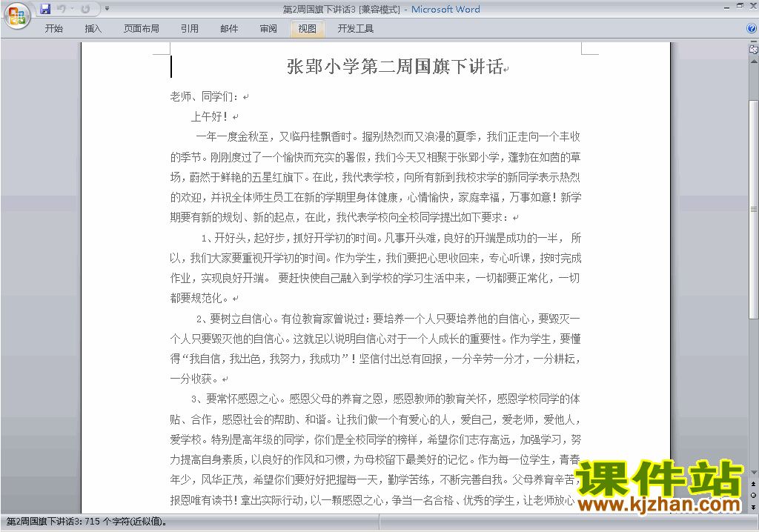The image size is (759, 532).
Task: Click the vertical scrollbar up arrow
Action: (753, 61)
